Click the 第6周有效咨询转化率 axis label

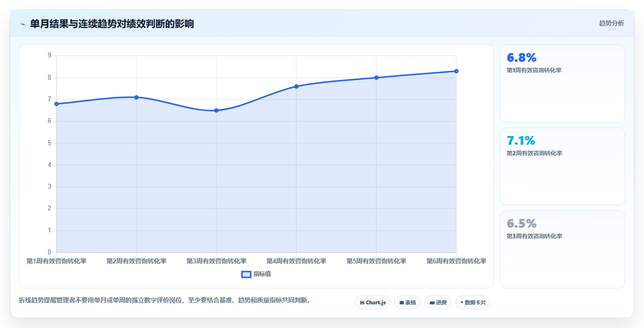coord(456,261)
